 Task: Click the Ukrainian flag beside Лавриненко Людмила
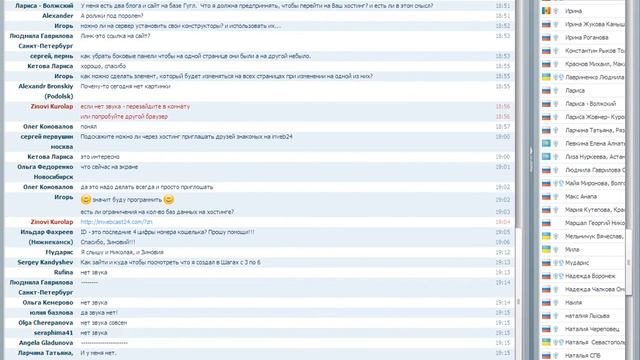[x=546, y=77]
